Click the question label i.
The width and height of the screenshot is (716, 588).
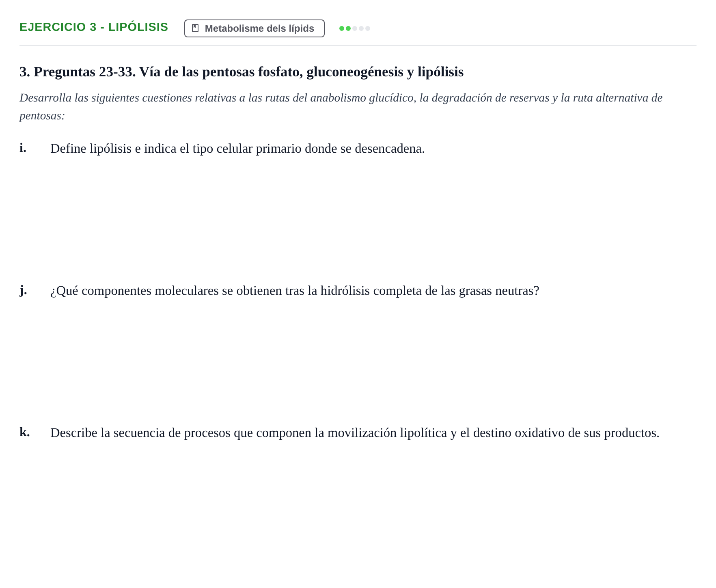coord(23,148)
